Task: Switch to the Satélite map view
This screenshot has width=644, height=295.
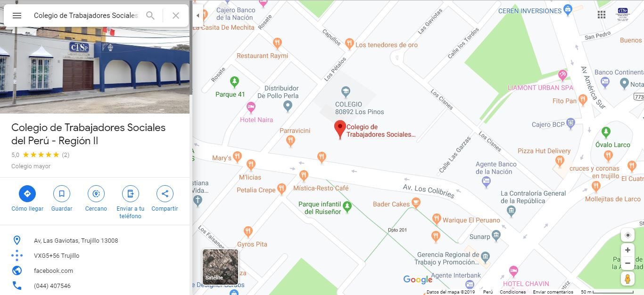Action: 220,267
